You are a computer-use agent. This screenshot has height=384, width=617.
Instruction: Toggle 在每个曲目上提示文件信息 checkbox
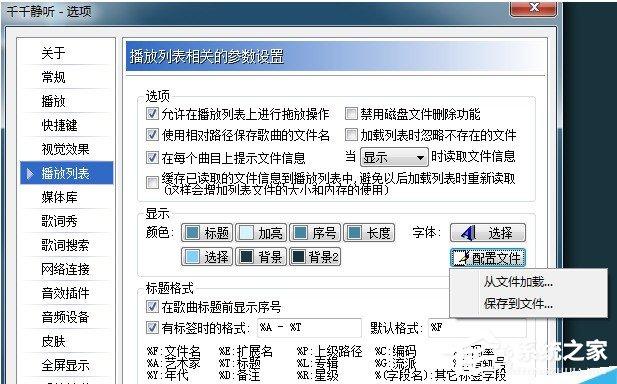152,157
